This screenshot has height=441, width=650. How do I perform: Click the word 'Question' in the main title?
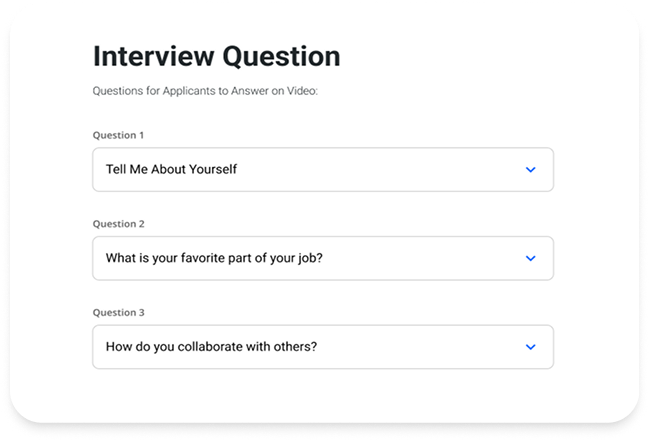pyautogui.click(x=283, y=56)
